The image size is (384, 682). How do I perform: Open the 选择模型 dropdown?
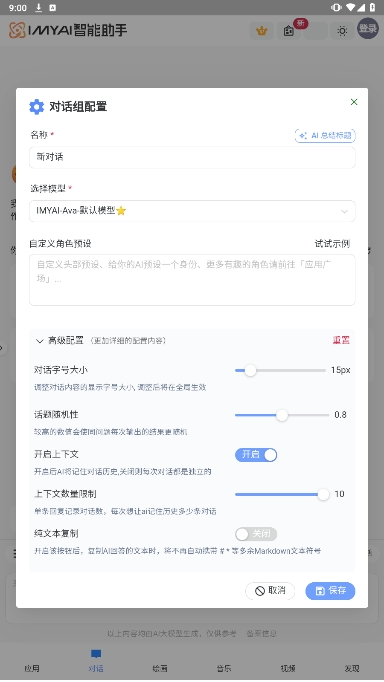click(x=192, y=211)
